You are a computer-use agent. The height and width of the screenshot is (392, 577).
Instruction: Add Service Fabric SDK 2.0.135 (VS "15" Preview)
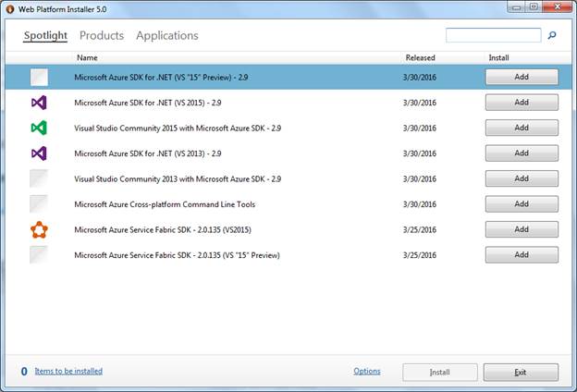[522, 255]
